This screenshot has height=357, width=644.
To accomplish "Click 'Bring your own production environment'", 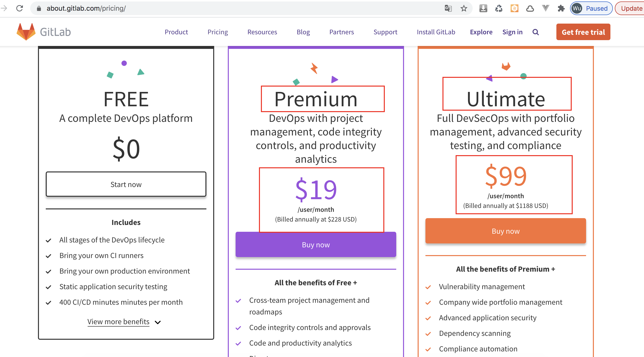I will point(125,271).
